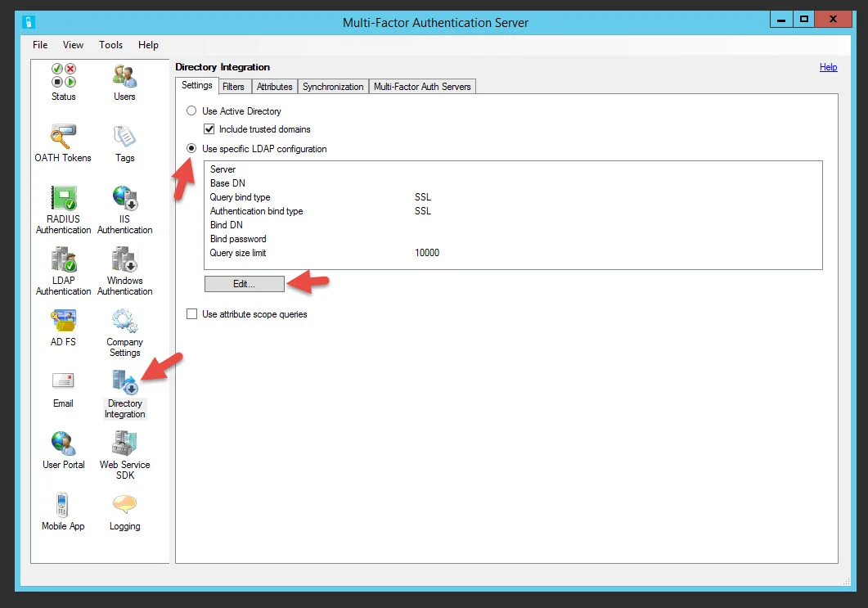Maximize the Multi-Factor Authentication Server window

[x=804, y=20]
